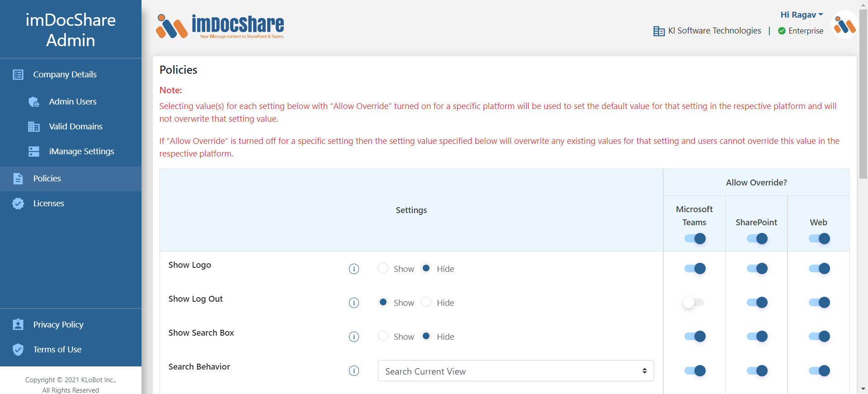Image resolution: width=868 pixels, height=394 pixels.
Task: Click the info icon for Search Behavior
Action: point(354,371)
